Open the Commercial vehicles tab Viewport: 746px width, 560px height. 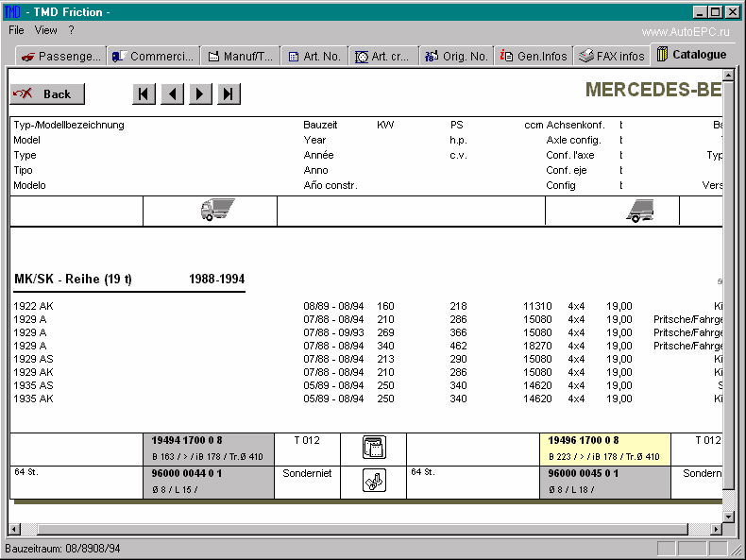point(153,56)
